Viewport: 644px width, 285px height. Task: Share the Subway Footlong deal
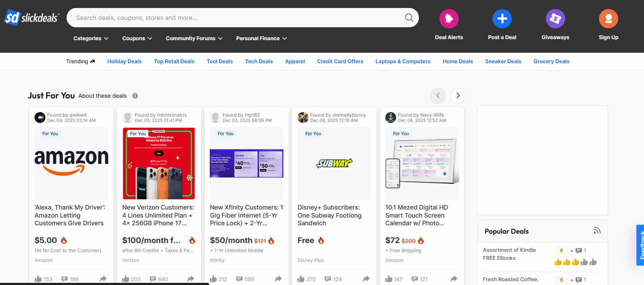point(366,279)
